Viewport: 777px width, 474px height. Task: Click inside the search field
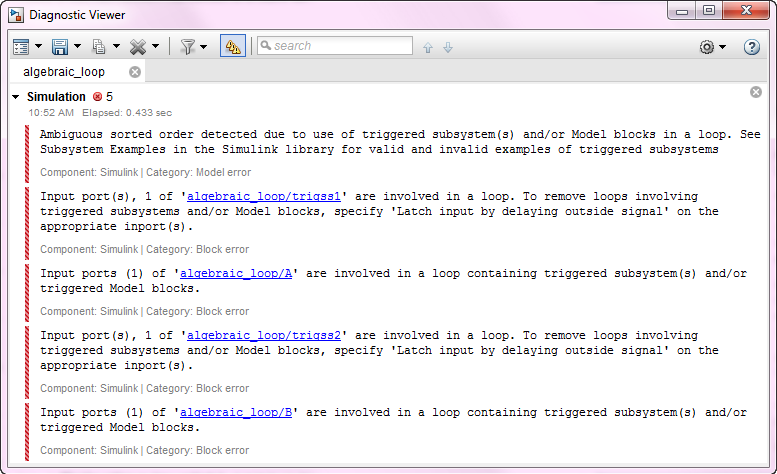coord(335,46)
